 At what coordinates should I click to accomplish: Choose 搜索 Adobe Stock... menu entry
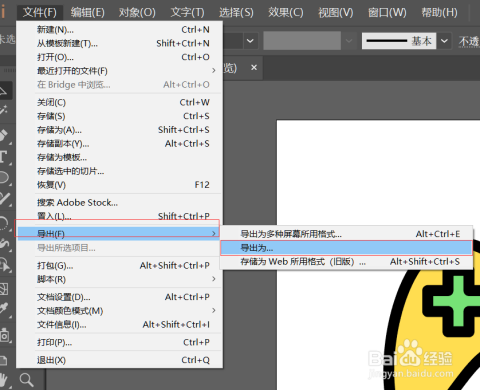point(119,202)
